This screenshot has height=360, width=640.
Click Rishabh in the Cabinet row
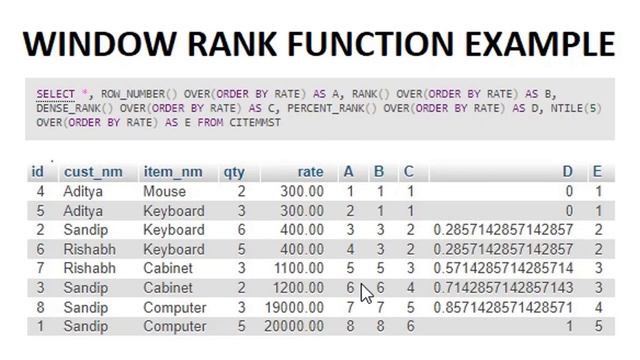(89, 268)
